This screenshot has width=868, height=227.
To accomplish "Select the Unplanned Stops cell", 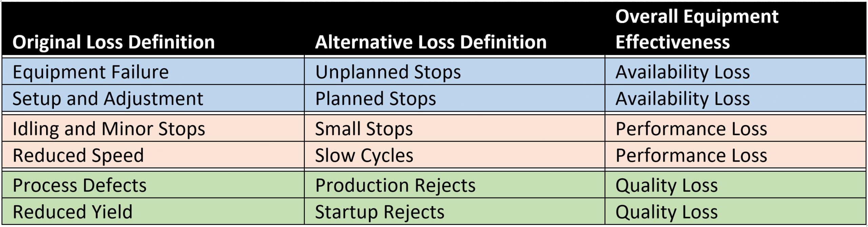I will (388, 72).
